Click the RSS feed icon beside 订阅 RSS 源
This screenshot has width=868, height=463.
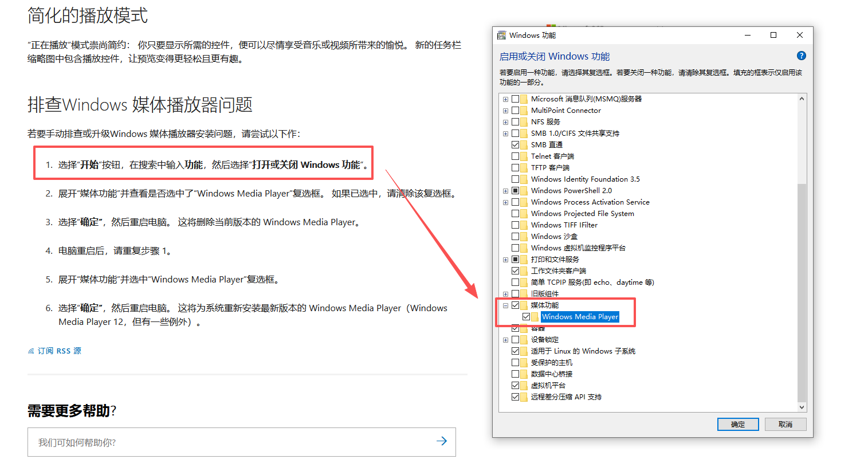31,351
